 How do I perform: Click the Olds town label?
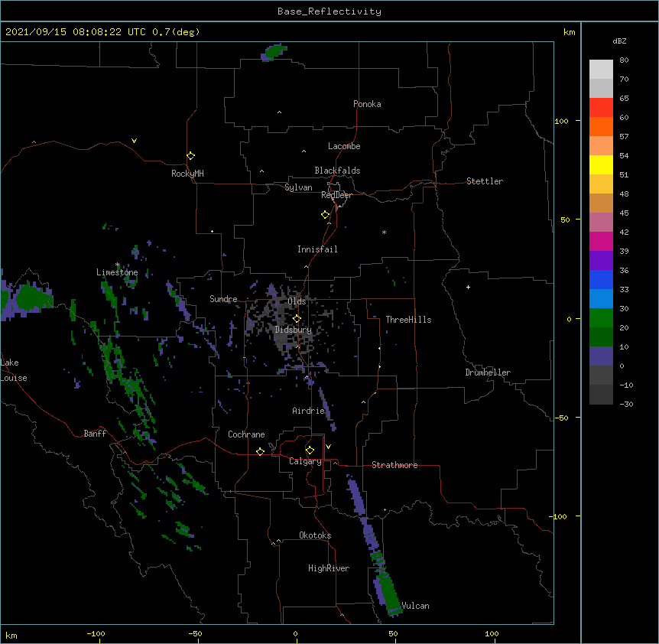pos(297,301)
